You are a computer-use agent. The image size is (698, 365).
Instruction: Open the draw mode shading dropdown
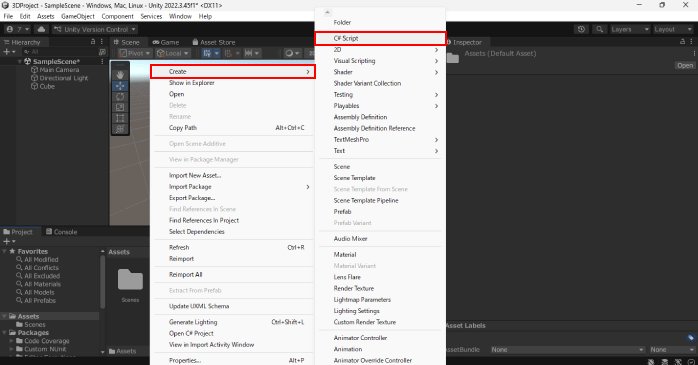point(292,53)
